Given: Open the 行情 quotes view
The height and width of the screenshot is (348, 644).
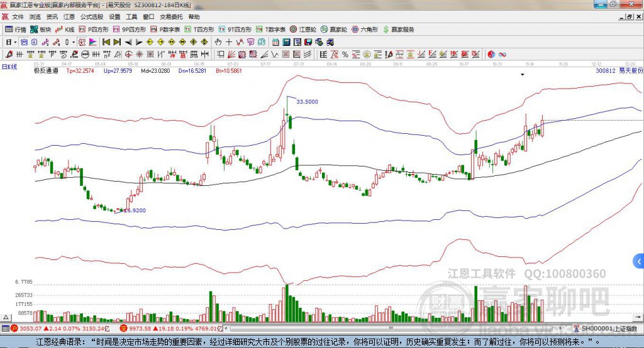Looking at the screenshot, I should (16, 30).
